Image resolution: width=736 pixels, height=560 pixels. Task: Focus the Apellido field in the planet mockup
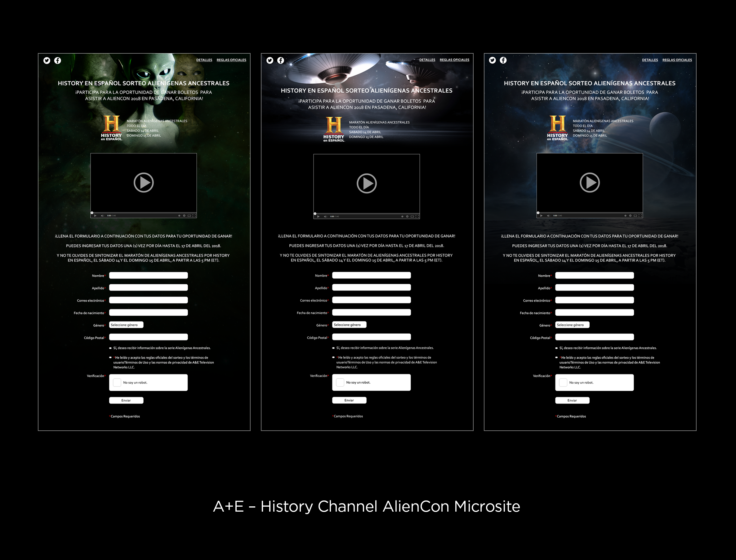click(x=594, y=288)
